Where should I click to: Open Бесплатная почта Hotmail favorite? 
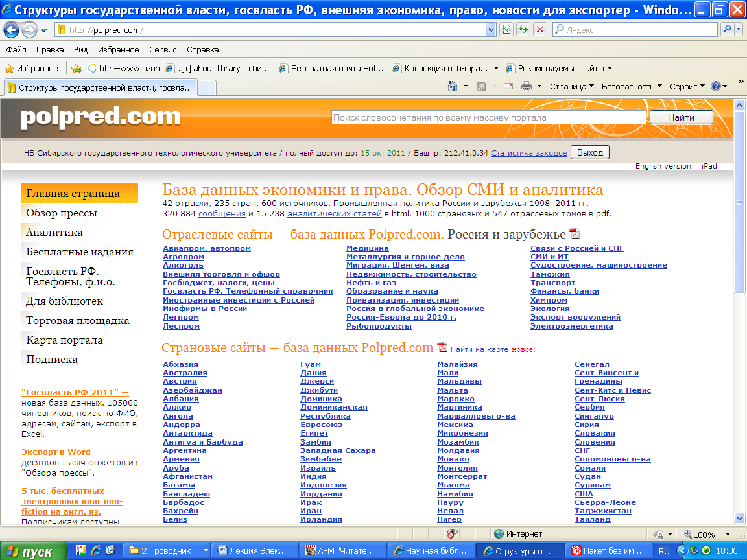[x=331, y=69]
